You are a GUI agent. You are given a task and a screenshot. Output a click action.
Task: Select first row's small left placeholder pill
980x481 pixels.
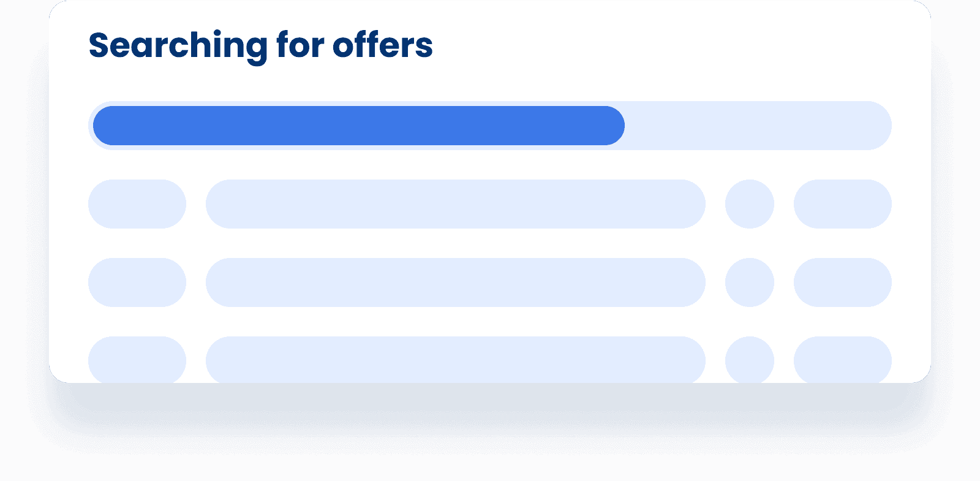[137, 204]
